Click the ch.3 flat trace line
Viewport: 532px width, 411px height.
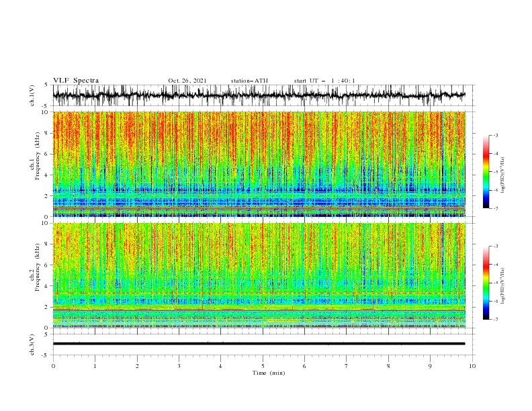pyautogui.click(x=259, y=344)
